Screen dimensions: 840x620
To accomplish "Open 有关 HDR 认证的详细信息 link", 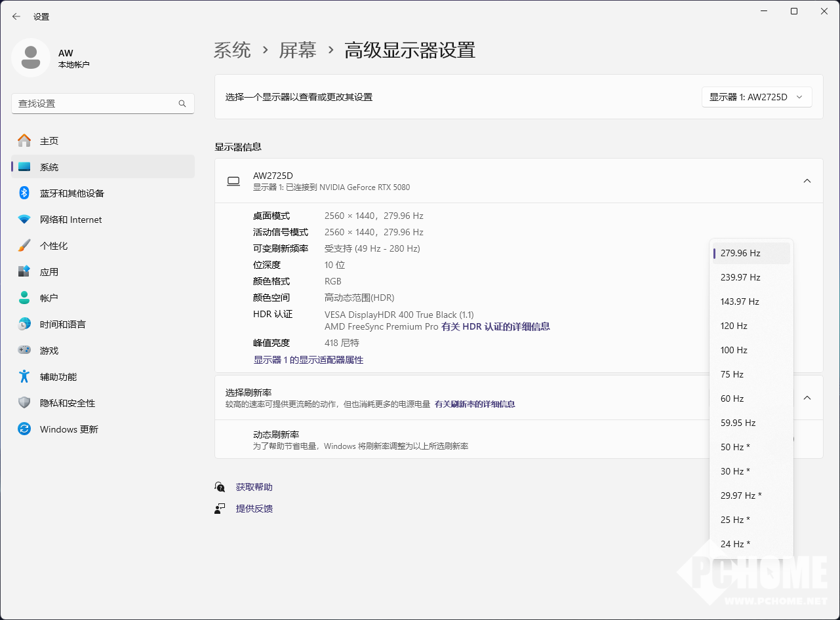I will (x=496, y=326).
